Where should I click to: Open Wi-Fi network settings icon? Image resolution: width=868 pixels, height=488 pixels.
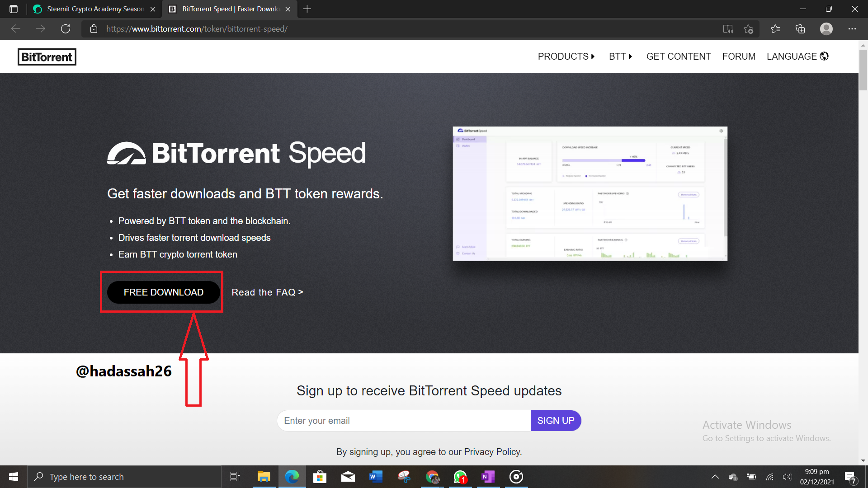(769, 477)
